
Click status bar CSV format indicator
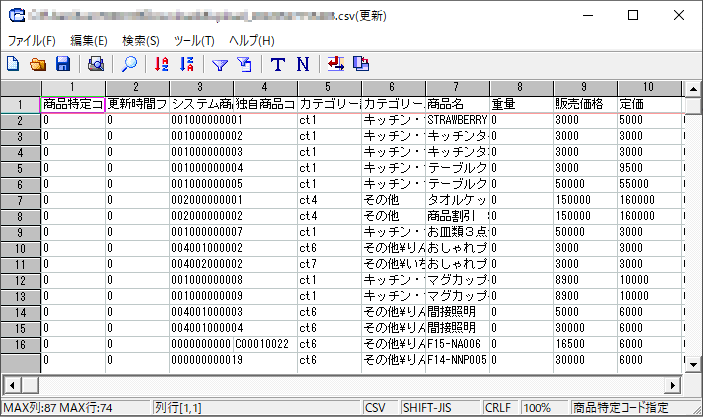[378, 408]
